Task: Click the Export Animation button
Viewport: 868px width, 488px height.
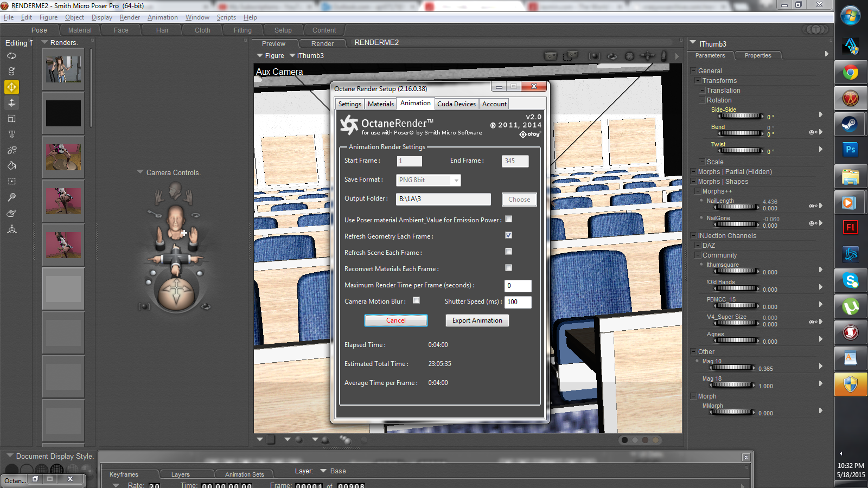Action: pos(477,320)
